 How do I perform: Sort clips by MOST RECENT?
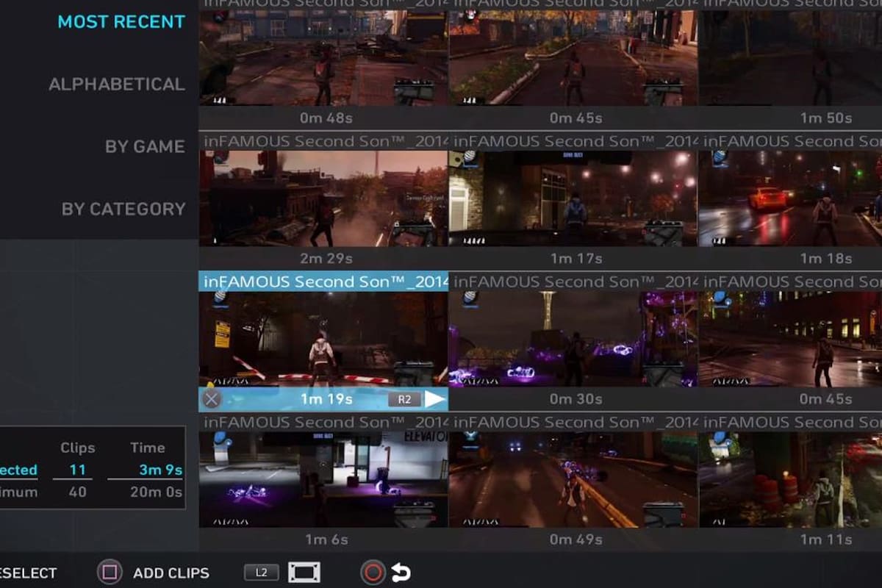121,21
